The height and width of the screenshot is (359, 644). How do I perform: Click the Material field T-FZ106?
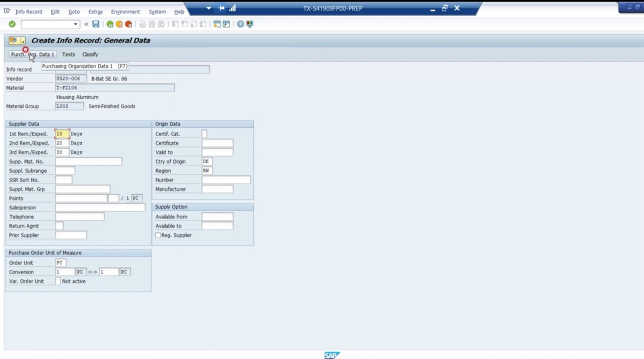[115, 88]
